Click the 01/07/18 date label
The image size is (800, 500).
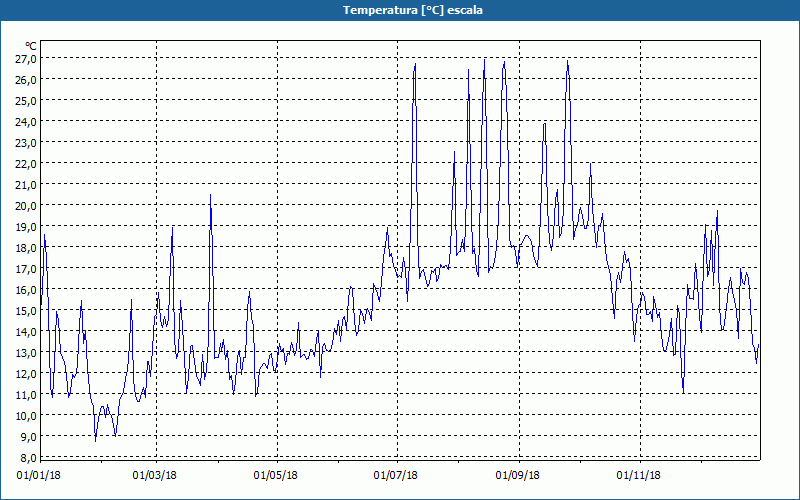(395, 476)
